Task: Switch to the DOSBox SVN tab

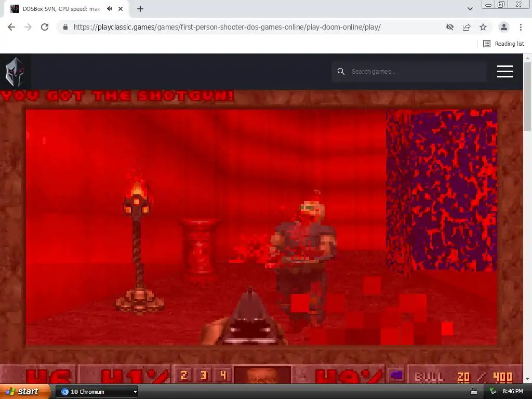Action: (61, 9)
